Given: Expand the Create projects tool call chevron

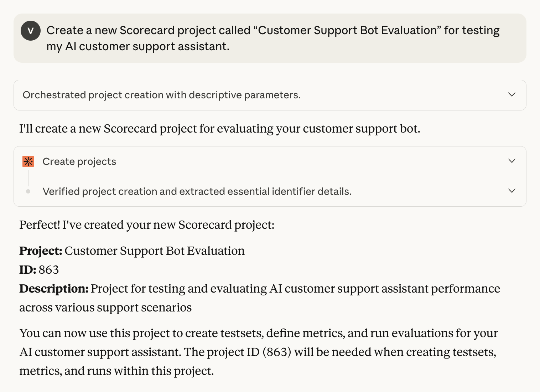Looking at the screenshot, I should tap(512, 161).
